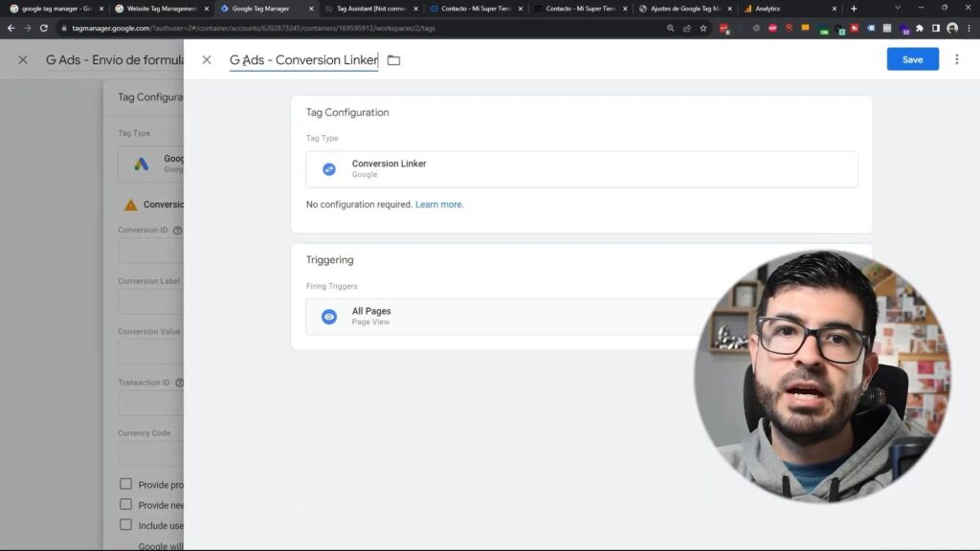This screenshot has height=551, width=980.
Task: Click the warning triangle icon in background panel
Action: coord(130,205)
